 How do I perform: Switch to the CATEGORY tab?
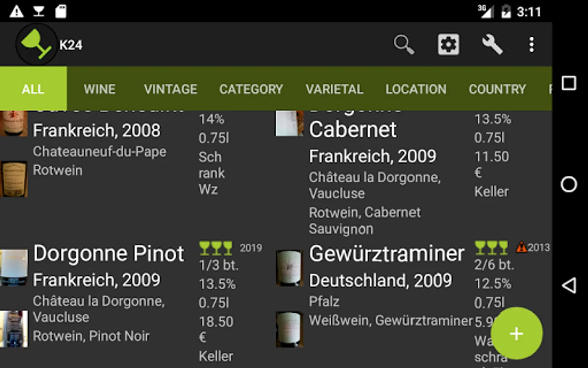[251, 89]
